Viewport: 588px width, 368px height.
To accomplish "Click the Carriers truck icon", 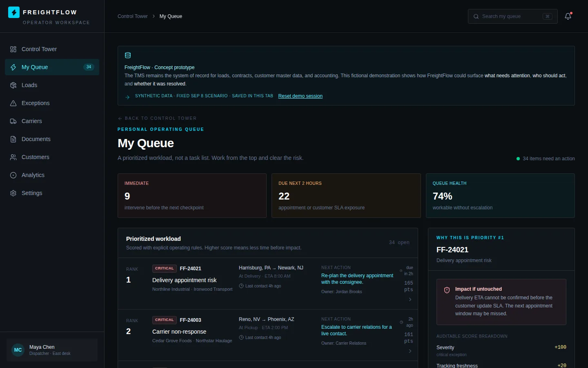I will [13, 121].
